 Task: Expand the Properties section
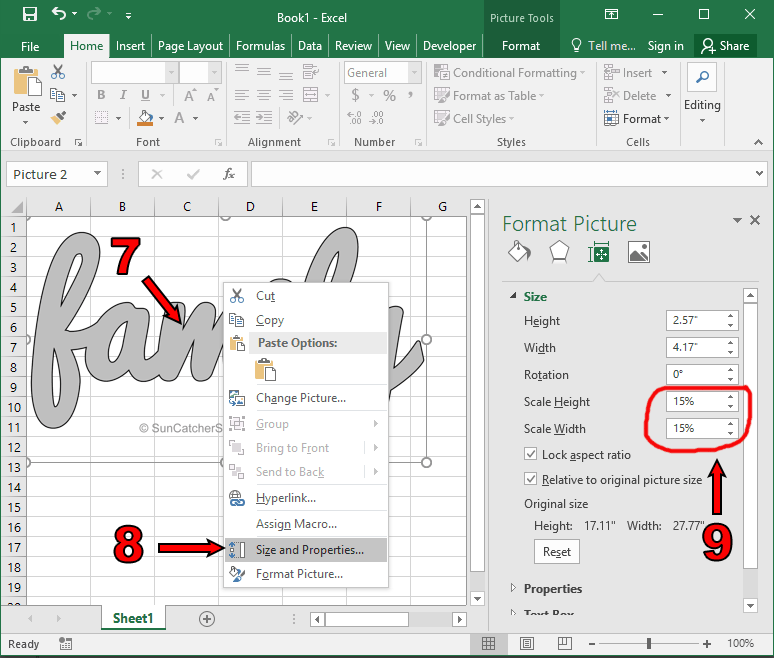(553, 588)
